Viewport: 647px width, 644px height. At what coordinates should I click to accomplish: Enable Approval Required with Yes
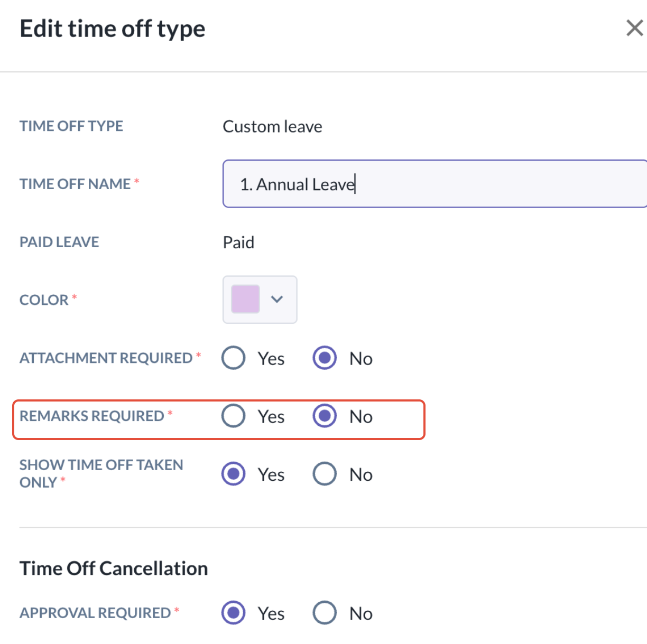(234, 613)
